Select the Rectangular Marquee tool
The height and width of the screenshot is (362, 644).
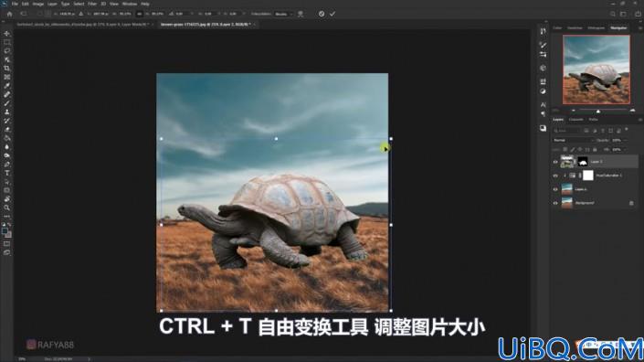click(7, 42)
